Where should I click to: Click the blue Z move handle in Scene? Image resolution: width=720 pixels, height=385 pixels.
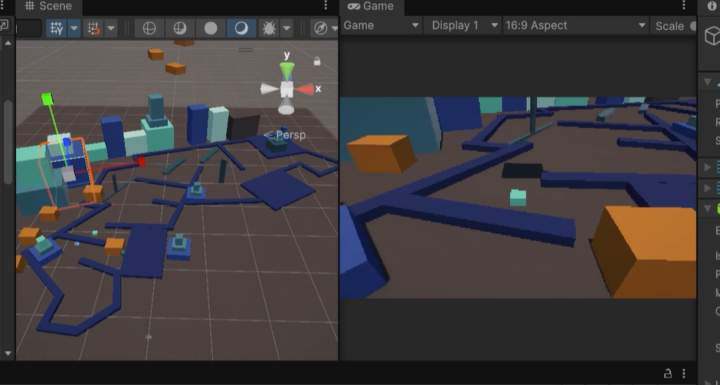click(x=67, y=142)
